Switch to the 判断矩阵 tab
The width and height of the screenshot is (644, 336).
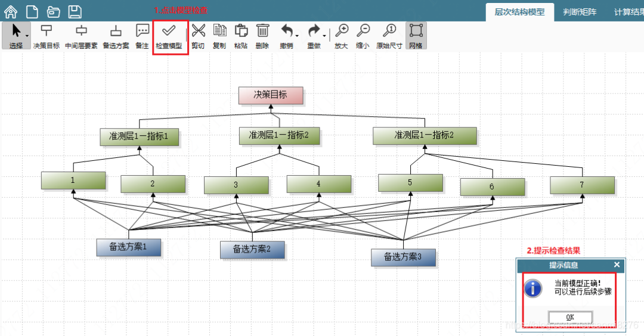(580, 13)
